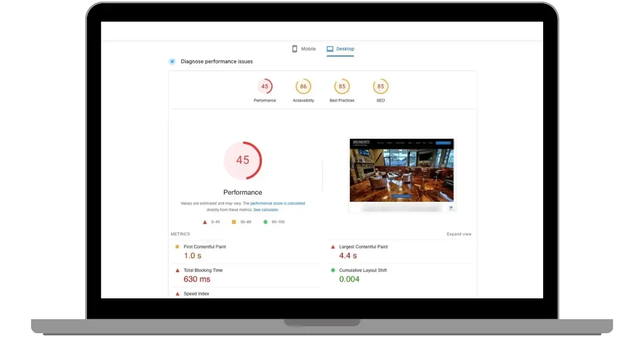The height and width of the screenshot is (337, 644).
Task: Click the green circle beside Cumulative Layout Shift
Action: point(333,270)
